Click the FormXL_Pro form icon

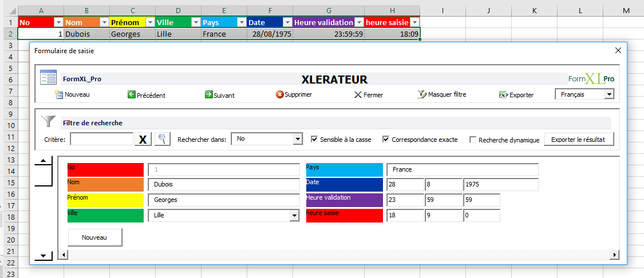tap(48, 78)
